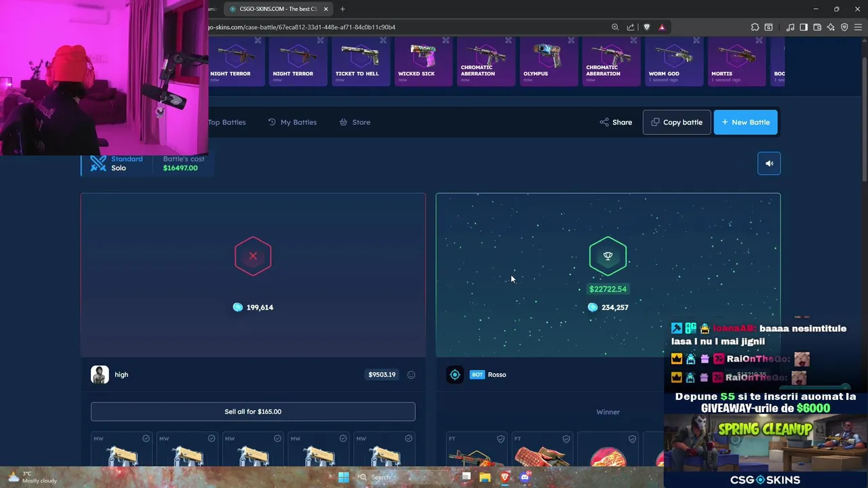
Task: Mute the battle sound with the speaker button
Action: click(x=769, y=163)
